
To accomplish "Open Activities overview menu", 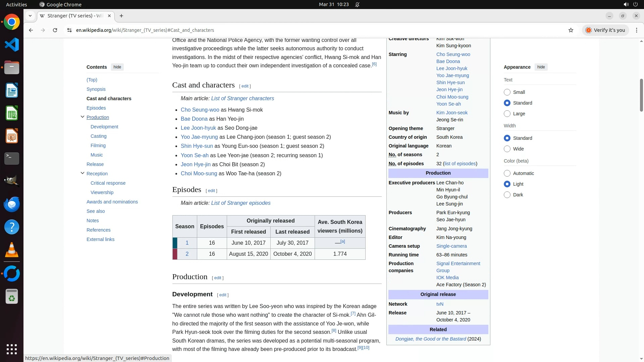I will 16,4.
